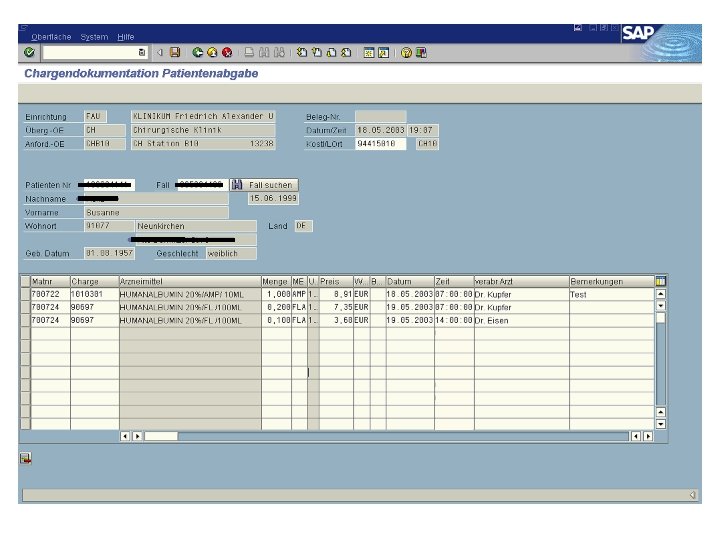Click the SAP system menu icon above Oberfläche
The image size is (720, 540).
(x=24, y=28)
